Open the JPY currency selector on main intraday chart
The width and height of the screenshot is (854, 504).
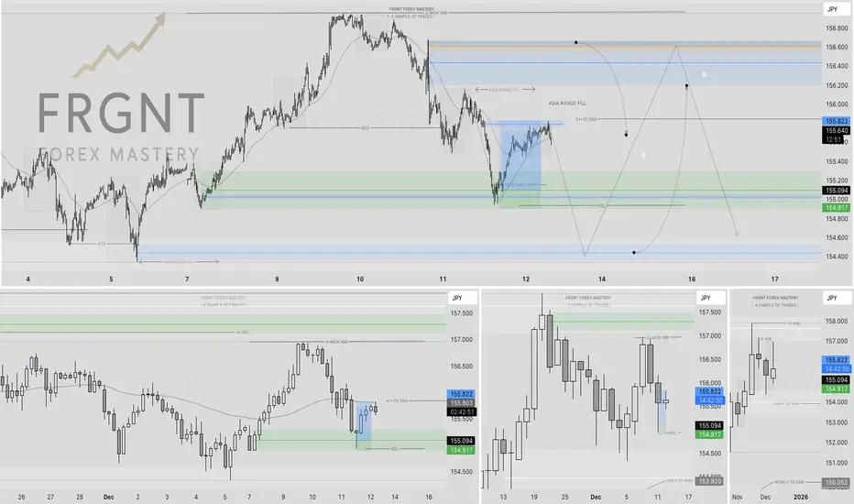click(837, 9)
